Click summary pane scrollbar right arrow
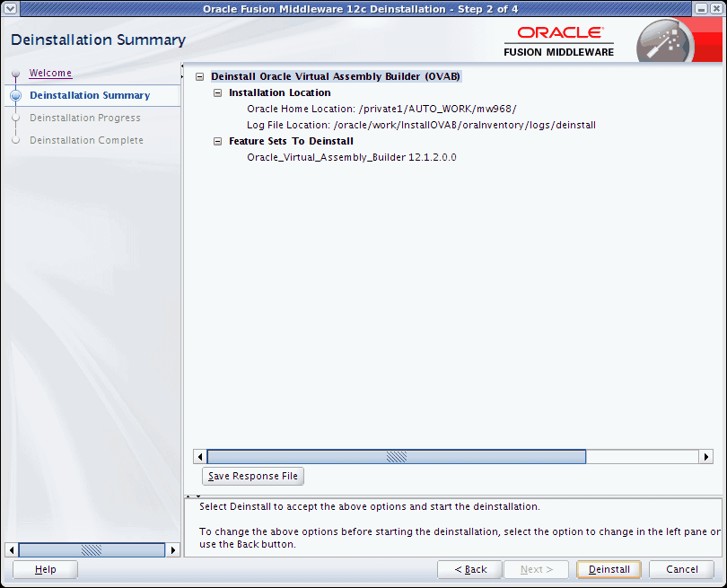 click(705, 457)
